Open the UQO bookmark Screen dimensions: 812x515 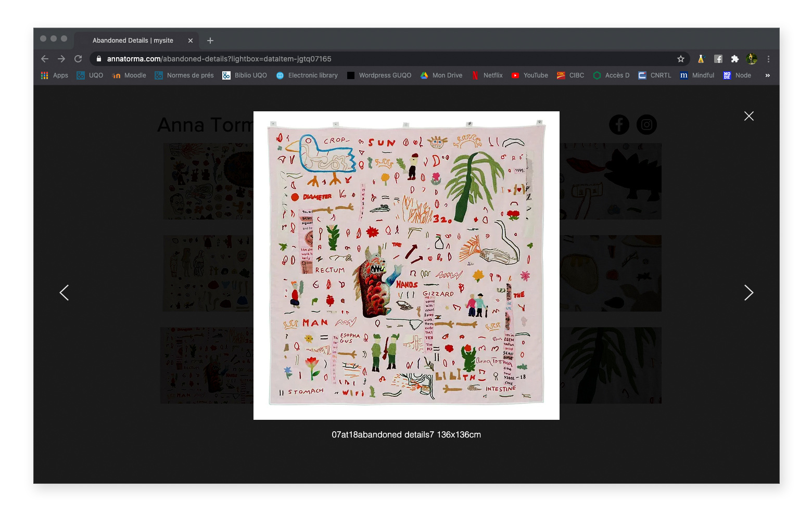point(90,75)
